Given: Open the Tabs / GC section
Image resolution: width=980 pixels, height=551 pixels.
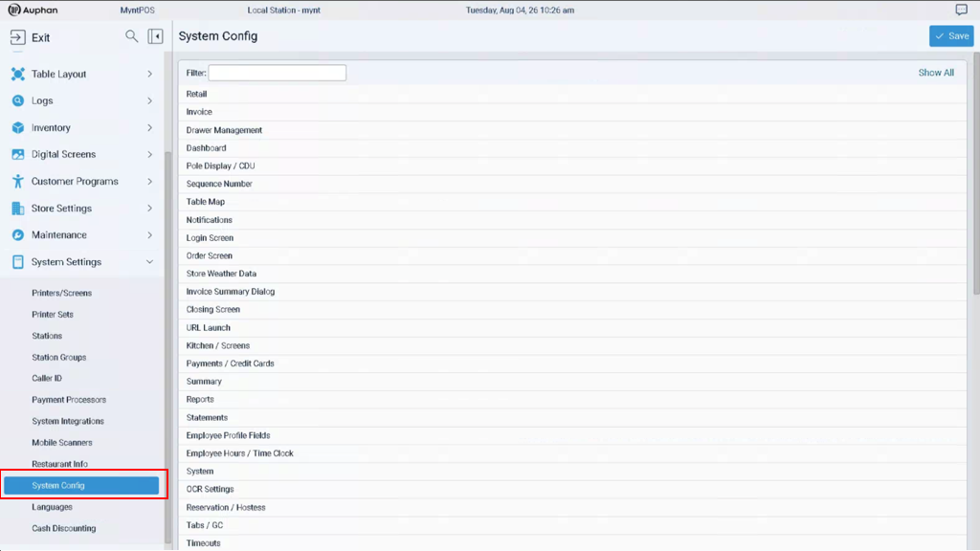Looking at the screenshot, I should (572, 525).
